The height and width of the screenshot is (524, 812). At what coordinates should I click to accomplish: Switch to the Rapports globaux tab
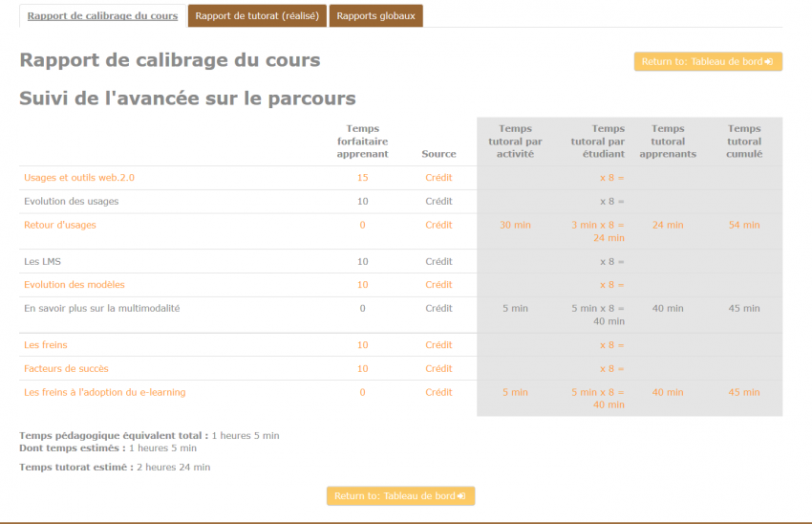[375, 16]
